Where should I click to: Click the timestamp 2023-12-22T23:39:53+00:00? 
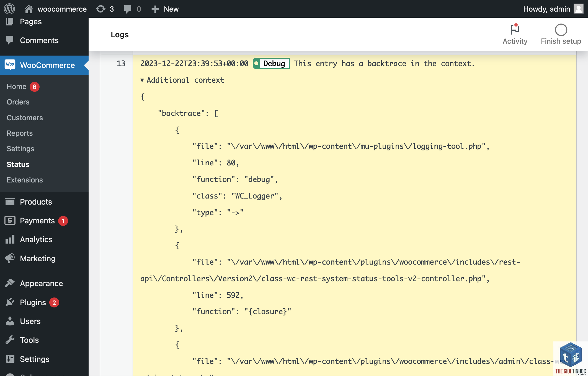[194, 63]
